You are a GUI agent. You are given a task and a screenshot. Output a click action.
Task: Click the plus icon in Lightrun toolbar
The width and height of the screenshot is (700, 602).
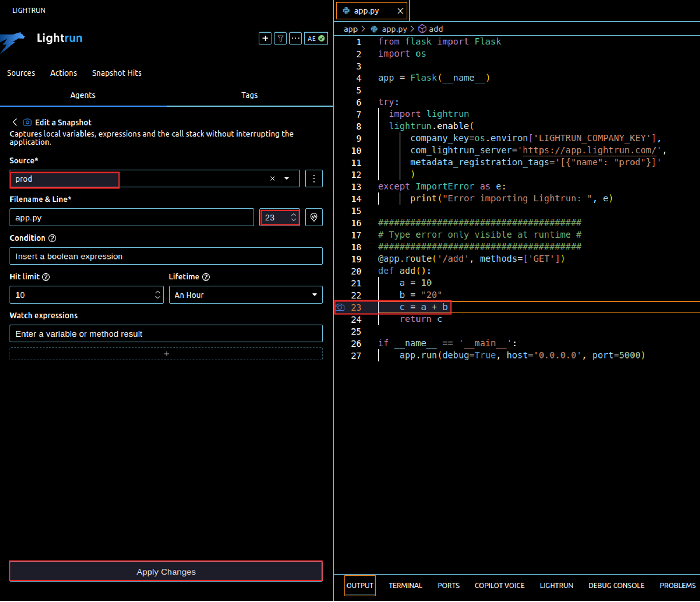coord(265,38)
